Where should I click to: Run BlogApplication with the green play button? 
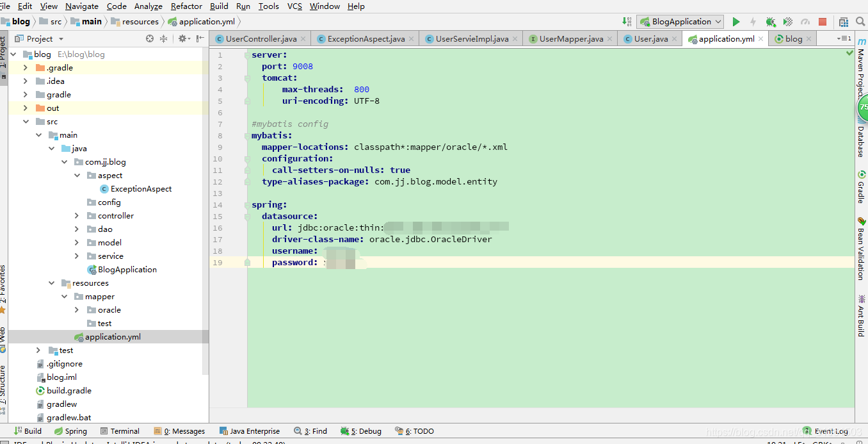pos(736,22)
